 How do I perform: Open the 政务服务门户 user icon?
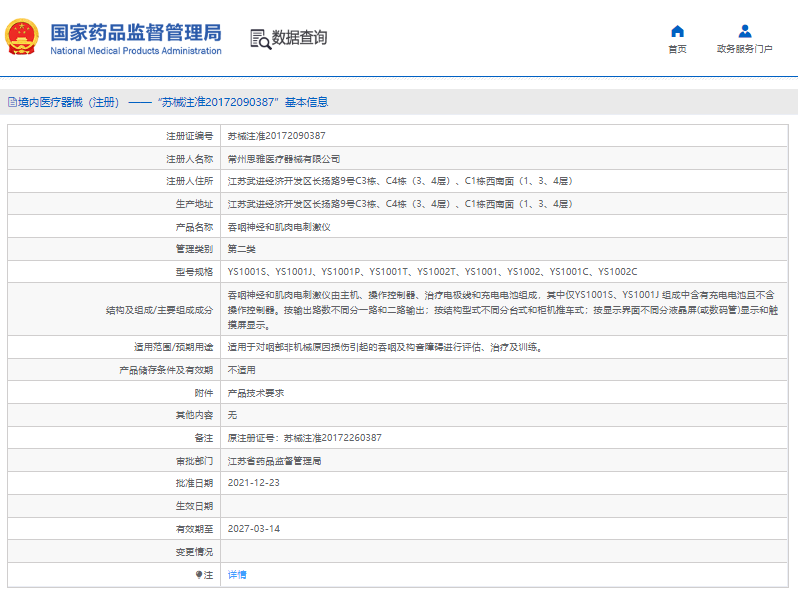click(x=745, y=32)
